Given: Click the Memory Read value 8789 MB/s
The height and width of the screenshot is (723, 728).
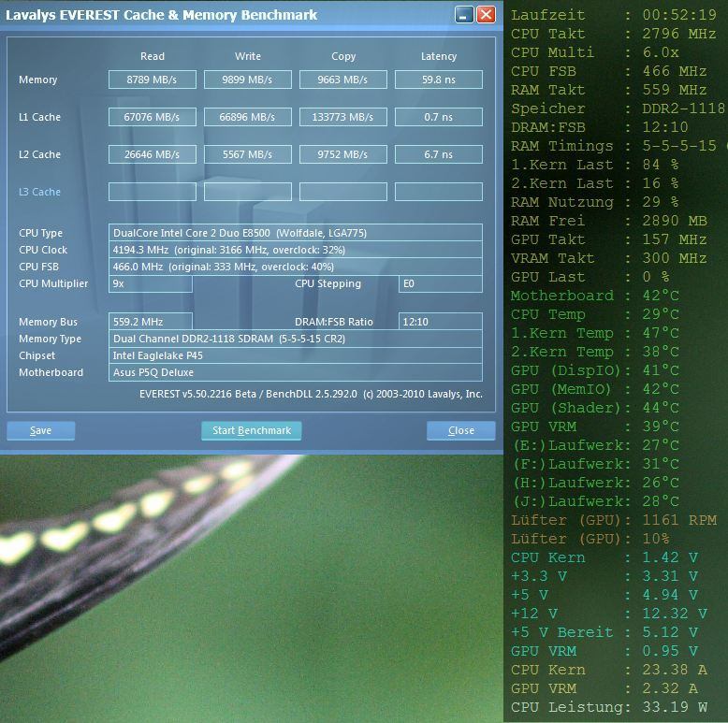Looking at the screenshot, I should click(153, 80).
